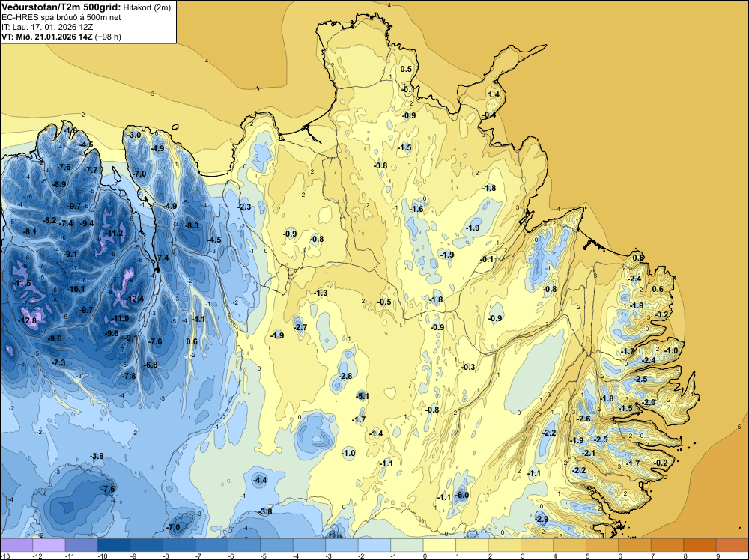The height and width of the screenshot is (560, 749).
Task: Click the temperature value -3.0
Action: (x=134, y=135)
